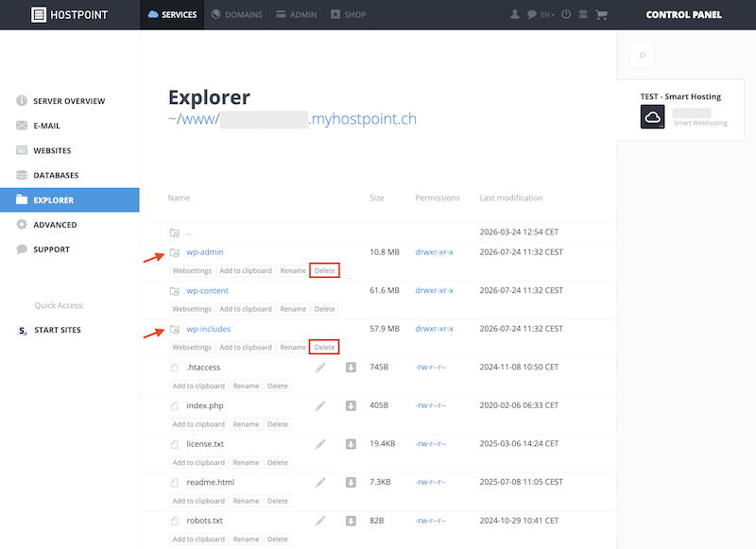
Task: Switch to the Admin tab
Action: pos(297,14)
